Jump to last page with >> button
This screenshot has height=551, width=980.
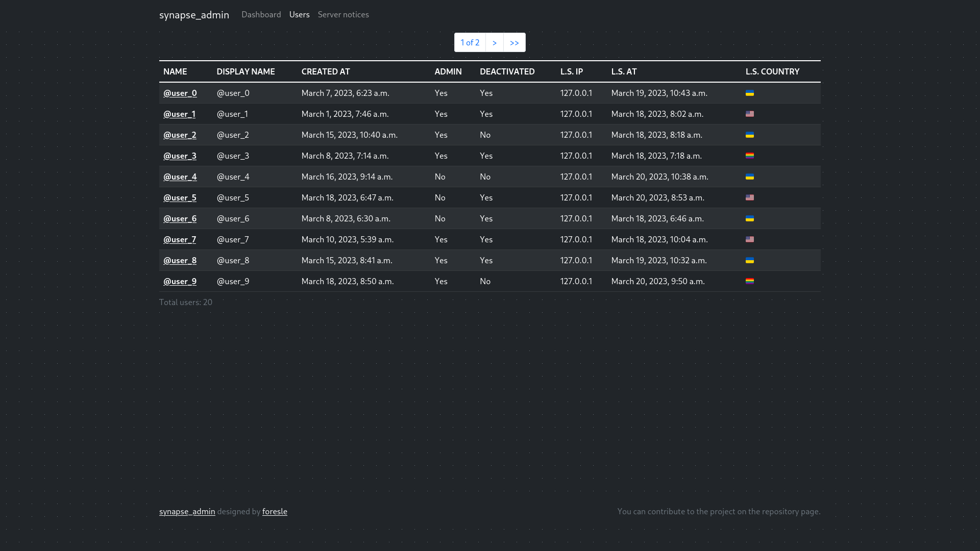pyautogui.click(x=514, y=42)
